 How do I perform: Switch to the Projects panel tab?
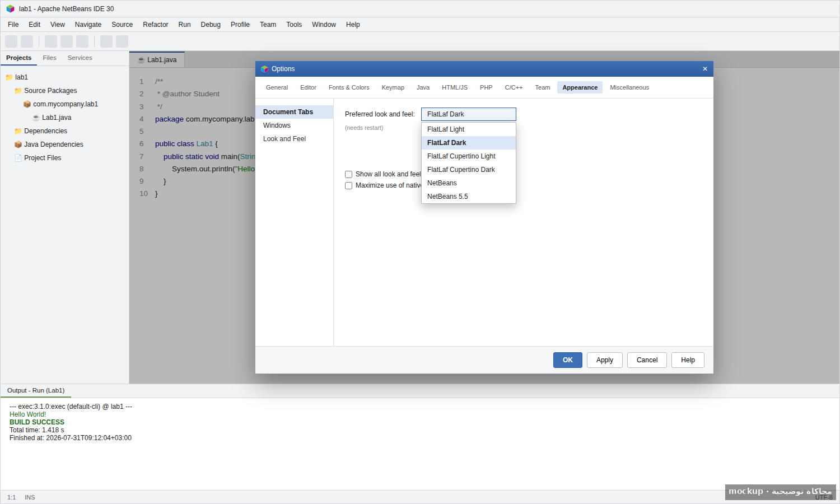(x=19, y=58)
